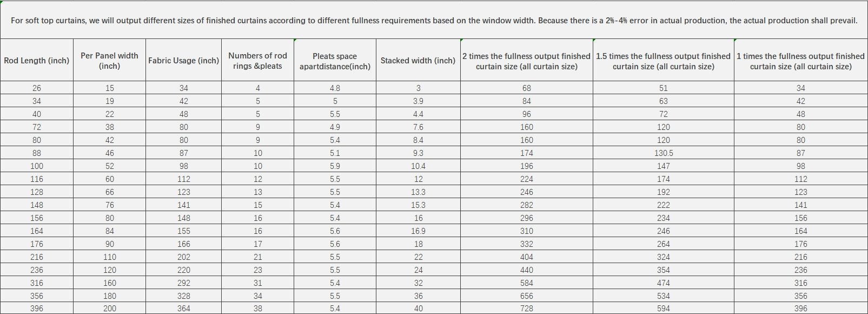The image size is (868, 314).
Task: Select the Numbers of rod rings & pleats header
Action: click(x=257, y=60)
